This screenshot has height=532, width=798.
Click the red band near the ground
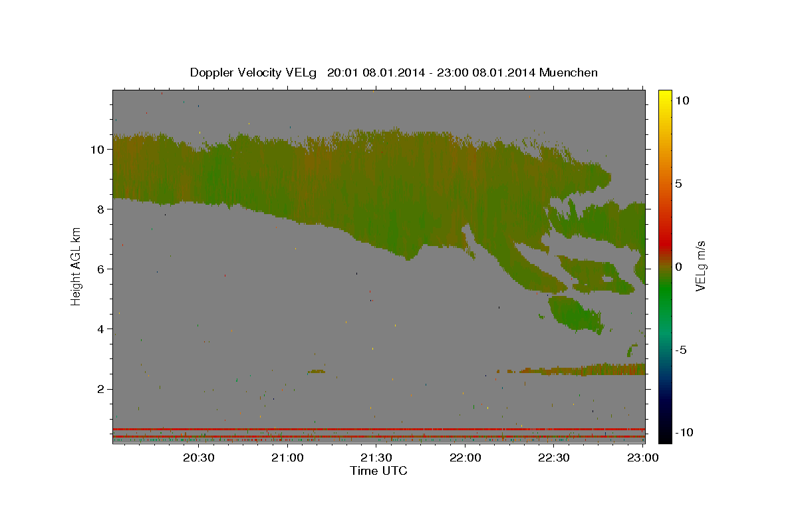(379, 429)
